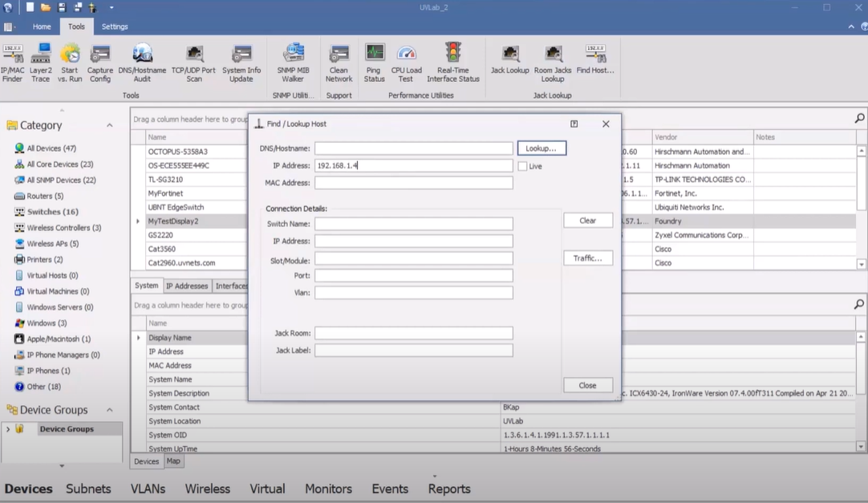
Task: Open the application menu button left of Home
Action: click(9, 26)
